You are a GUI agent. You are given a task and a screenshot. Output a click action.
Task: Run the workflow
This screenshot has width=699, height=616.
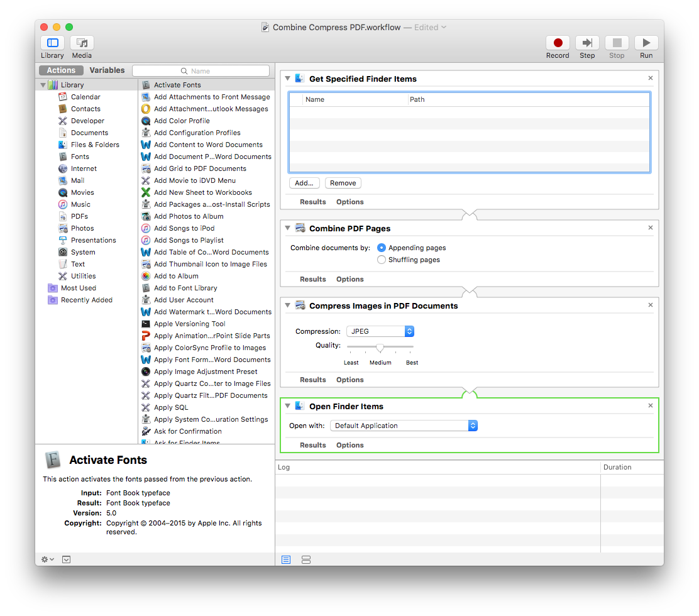click(646, 43)
